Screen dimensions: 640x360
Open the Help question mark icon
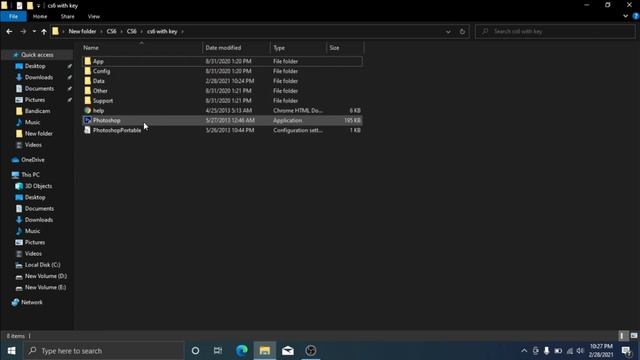point(636,16)
